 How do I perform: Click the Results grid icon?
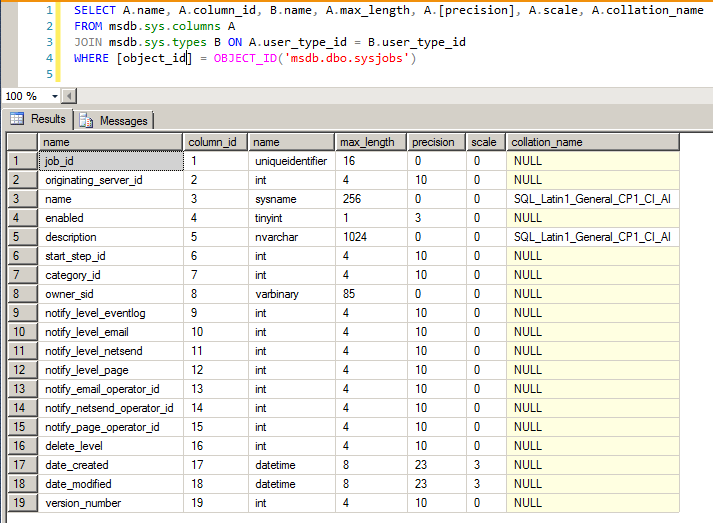pyautogui.click(x=17, y=119)
